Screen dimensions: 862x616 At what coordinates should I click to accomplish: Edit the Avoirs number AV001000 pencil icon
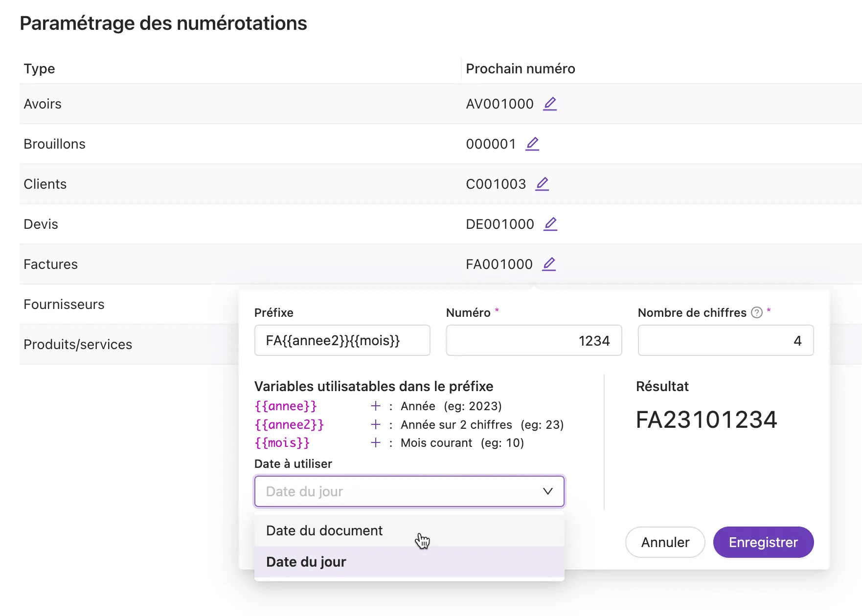[x=550, y=104]
